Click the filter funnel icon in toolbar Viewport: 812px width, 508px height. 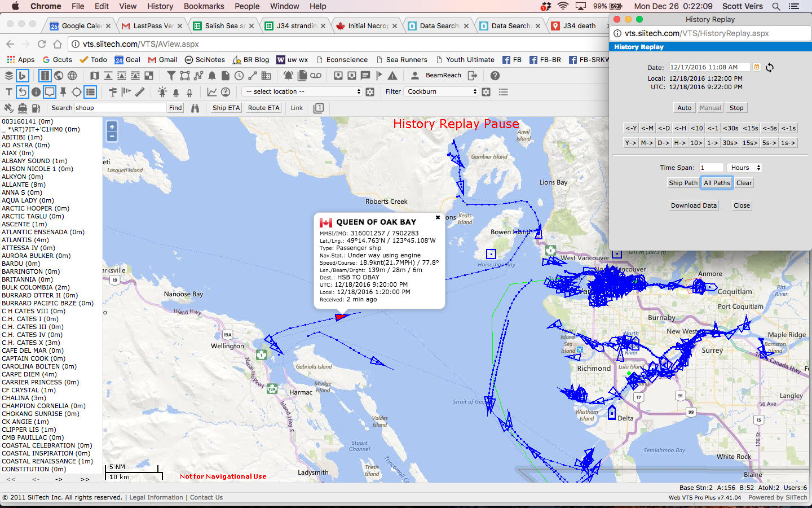171,76
